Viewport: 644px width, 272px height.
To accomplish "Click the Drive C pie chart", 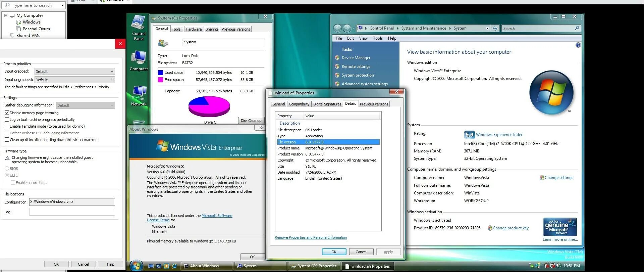I will 209,106.
